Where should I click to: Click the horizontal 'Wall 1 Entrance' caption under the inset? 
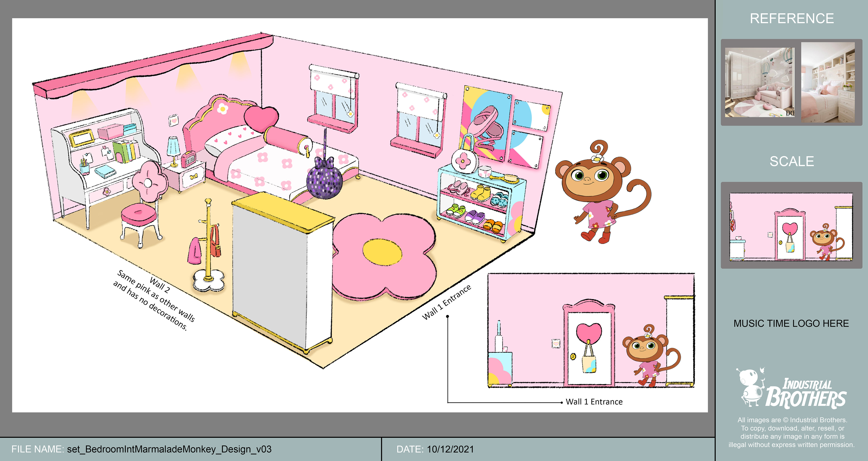pos(594,402)
